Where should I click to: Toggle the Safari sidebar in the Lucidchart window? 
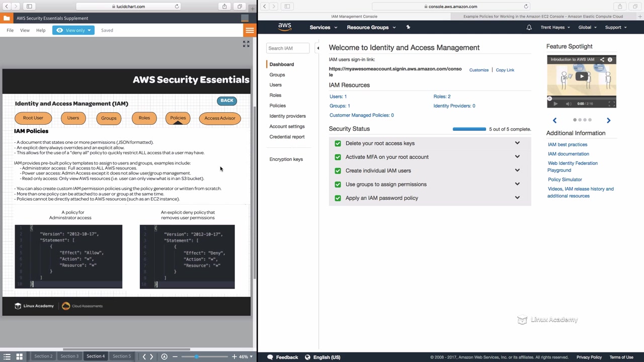[x=29, y=7]
